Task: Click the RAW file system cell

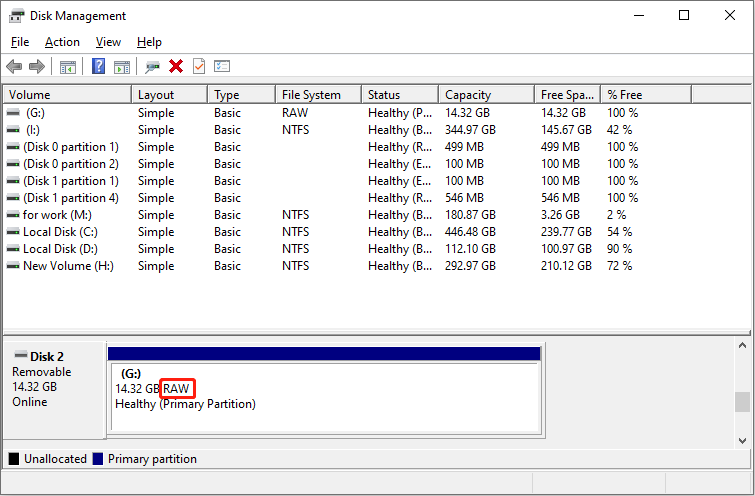Action: [x=295, y=113]
